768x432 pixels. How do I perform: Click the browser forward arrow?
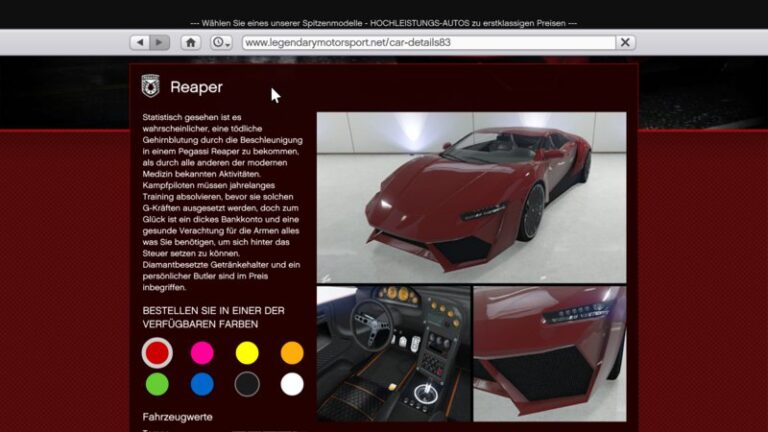160,43
